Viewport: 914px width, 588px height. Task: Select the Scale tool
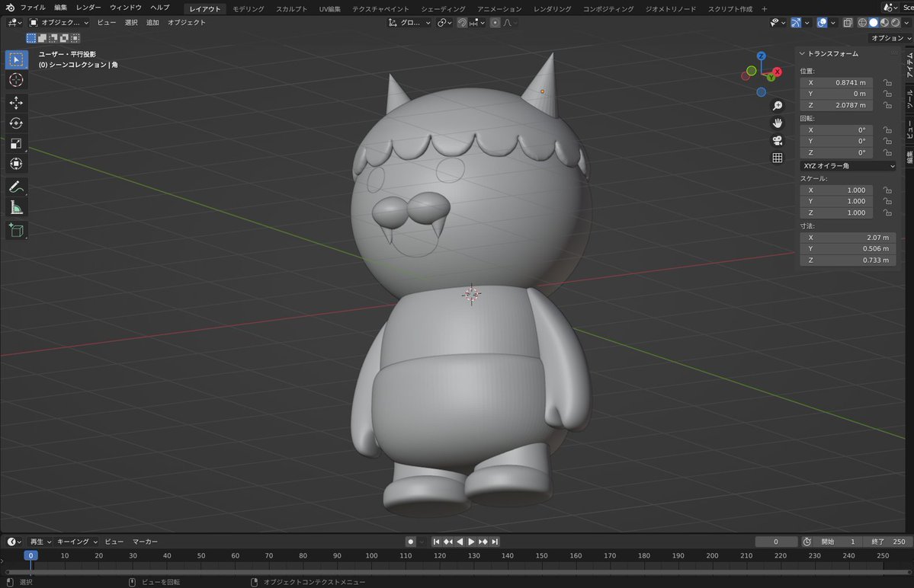pos(16,143)
